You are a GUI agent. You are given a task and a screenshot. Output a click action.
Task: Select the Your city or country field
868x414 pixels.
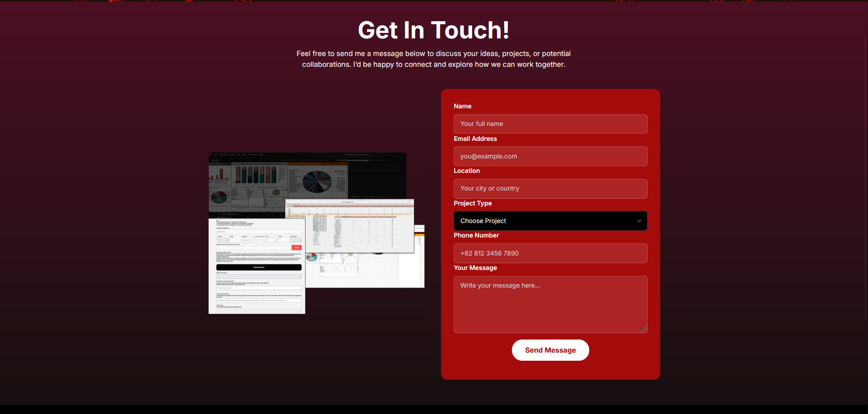click(x=550, y=189)
